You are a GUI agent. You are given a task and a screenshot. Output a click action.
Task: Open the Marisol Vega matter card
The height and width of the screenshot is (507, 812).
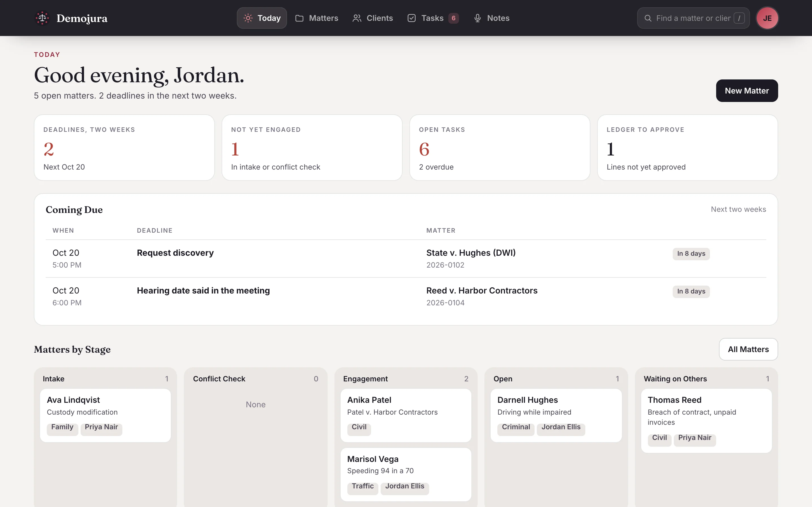pyautogui.click(x=406, y=474)
